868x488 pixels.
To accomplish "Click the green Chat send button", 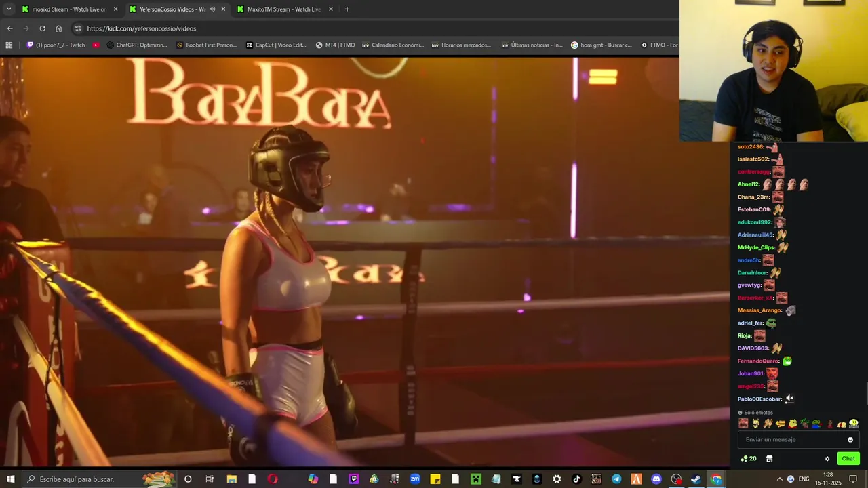I will pyautogui.click(x=848, y=459).
